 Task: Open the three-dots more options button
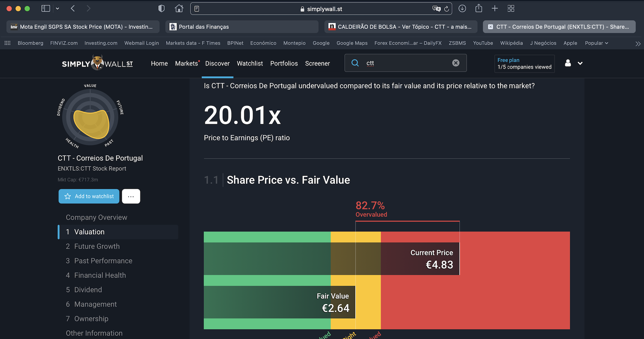(x=131, y=196)
